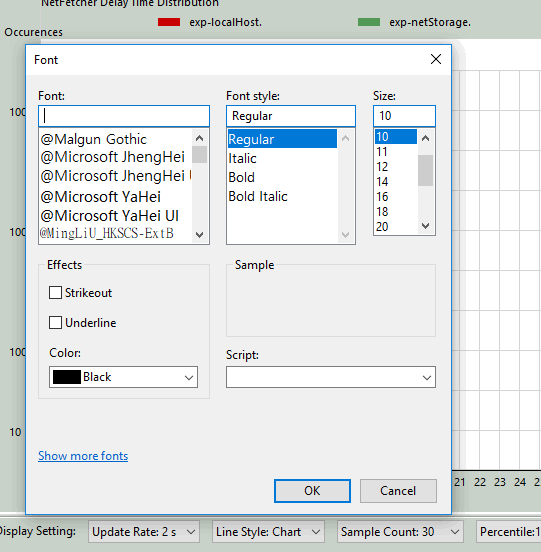Open the Script dropdown

pos(331,377)
